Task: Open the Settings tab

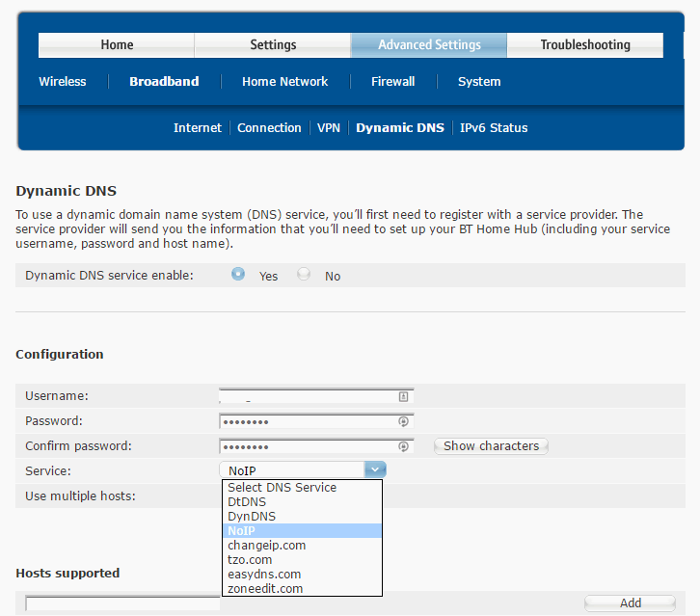Action: tap(273, 45)
